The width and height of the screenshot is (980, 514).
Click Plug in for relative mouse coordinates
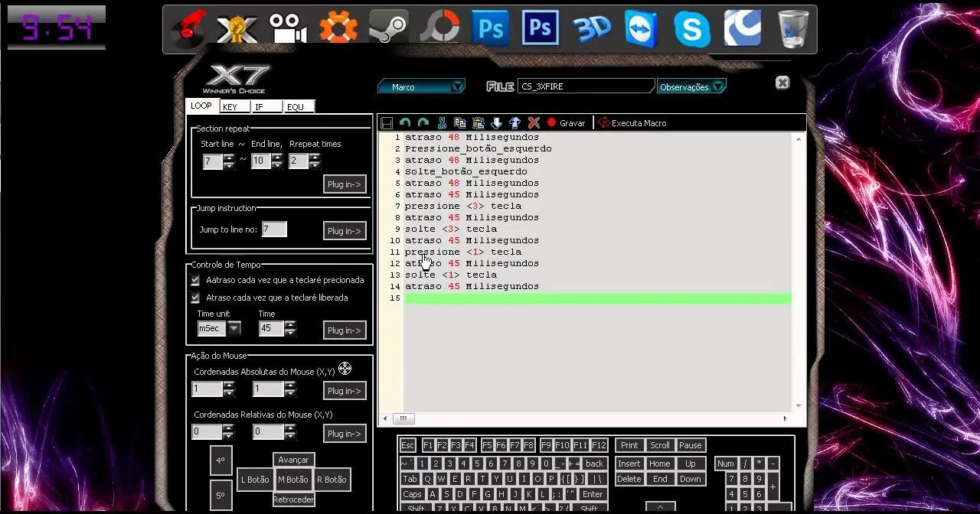coord(345,434)
